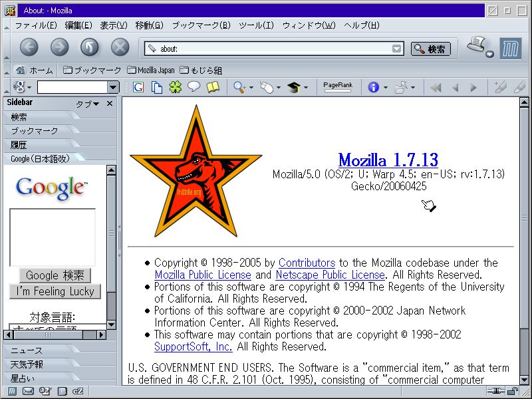Viewport: 532px width, 399px height.
Task: Click the I'm Feeling Lucky button
Action: pyautogui.click(x=55, y=291)
